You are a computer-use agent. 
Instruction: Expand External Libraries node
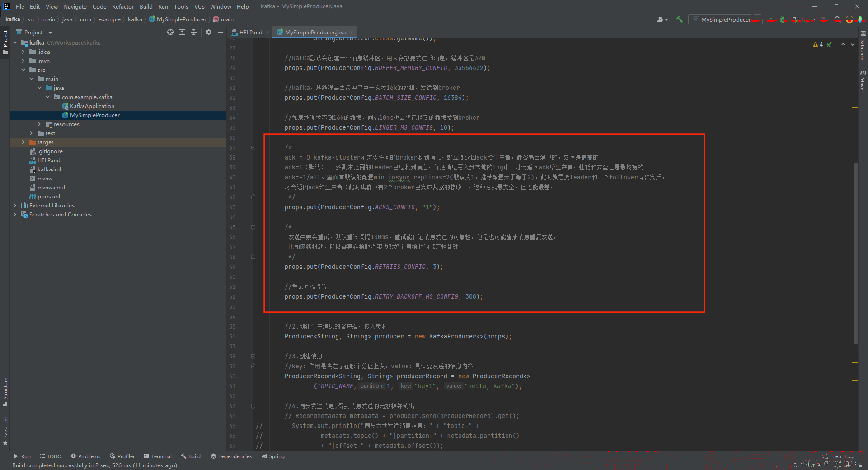point(15,205)
